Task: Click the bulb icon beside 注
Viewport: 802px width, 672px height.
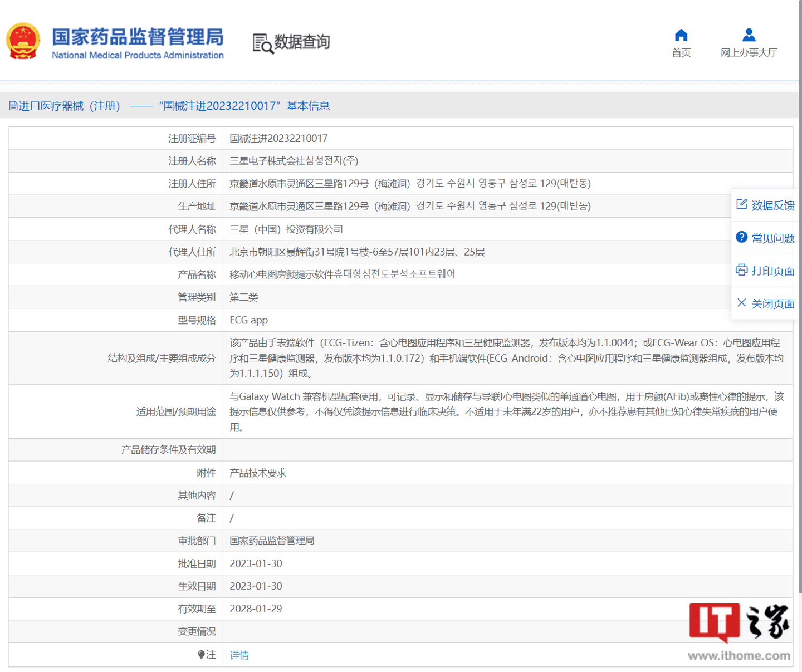Action: click(x=201, y=655)
